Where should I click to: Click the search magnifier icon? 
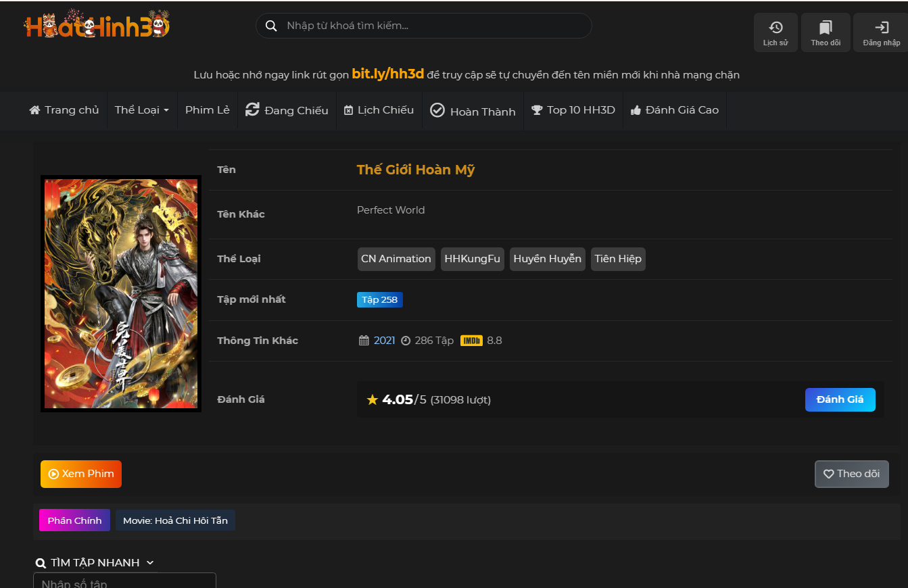271,26
